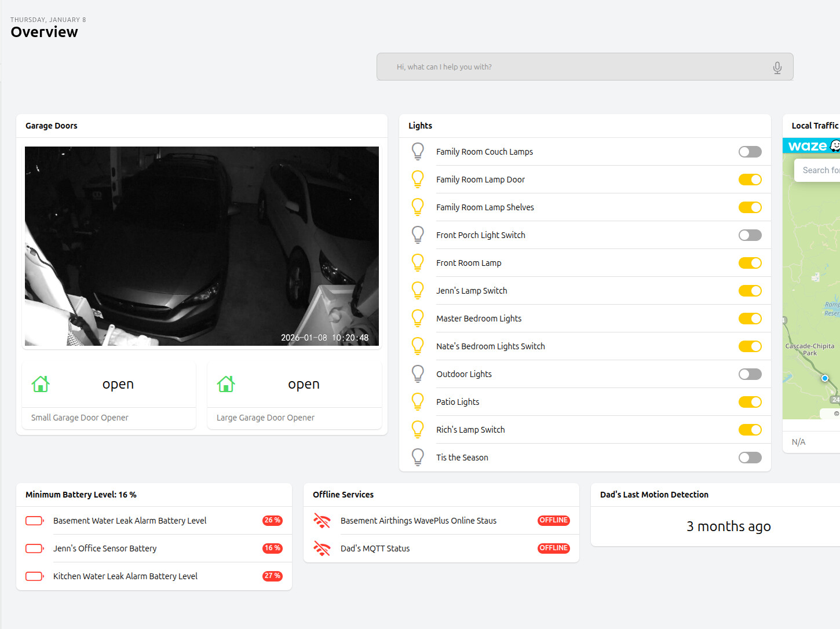The height and width of the screenshot is (629, 840).
Task: Disable Rich's Lamp Switch toggle
Action: click(x=750, y=430)
